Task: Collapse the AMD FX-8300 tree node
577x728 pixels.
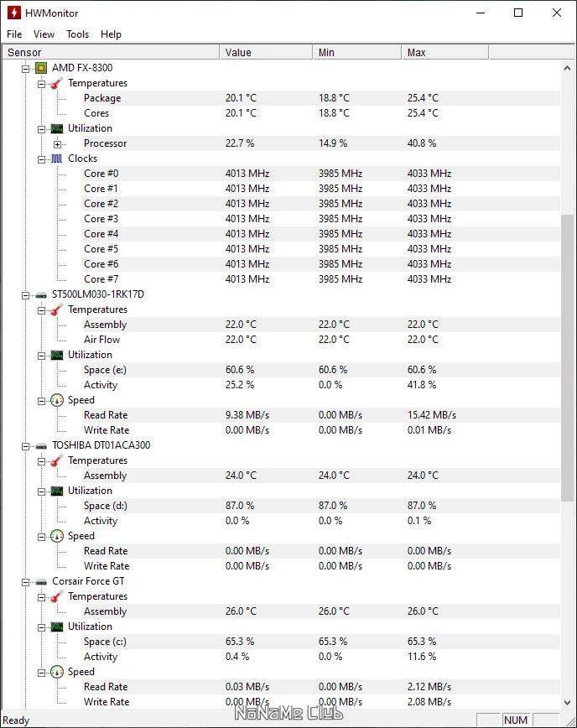Action: pyautogui.click(x=26, y=68)
